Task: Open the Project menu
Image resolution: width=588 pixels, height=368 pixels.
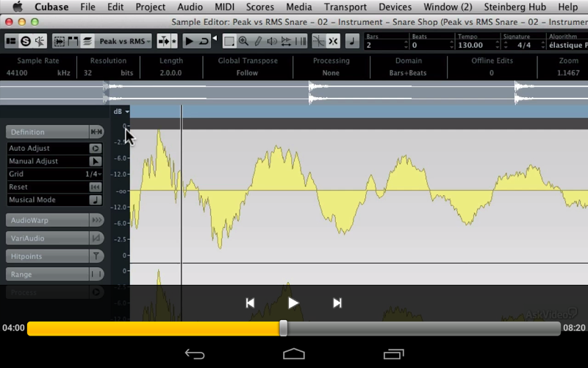Action: click(x=151, y=7)
